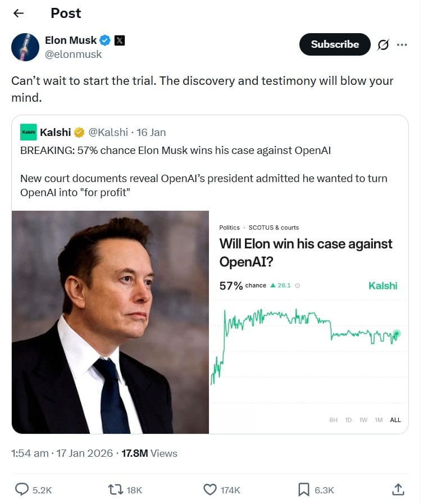
Task: Click the back arrow to return
Action: pos(17,13)
